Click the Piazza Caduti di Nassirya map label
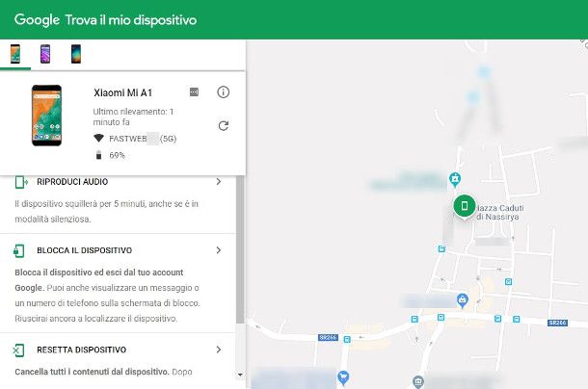 click(x=500, y=213)
